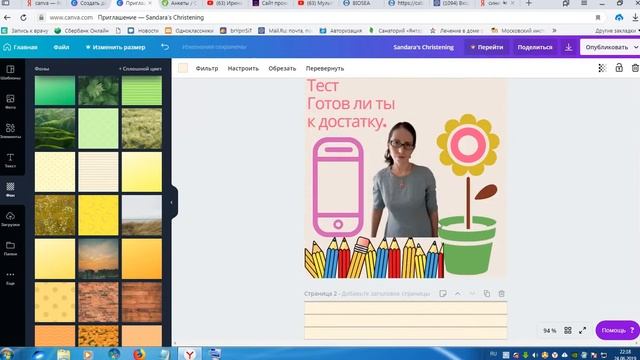Select the colored pencils graphic on canvas

pyautogui.click(x=374, y=258)
